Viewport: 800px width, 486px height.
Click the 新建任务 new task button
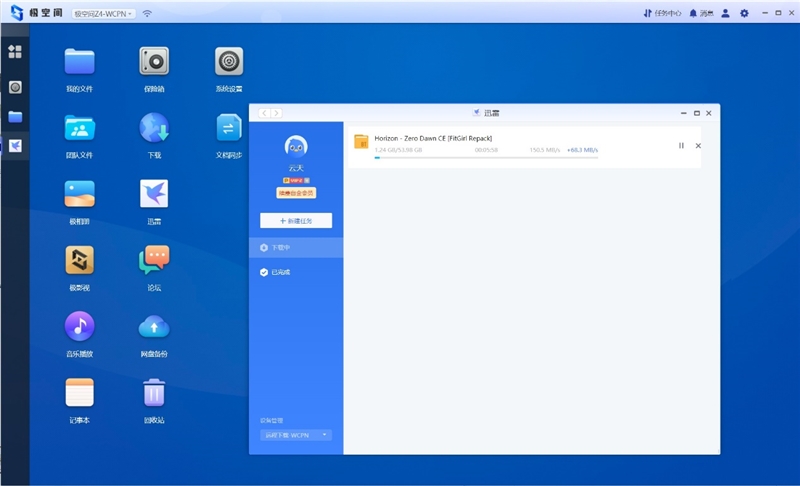[296, 221]
